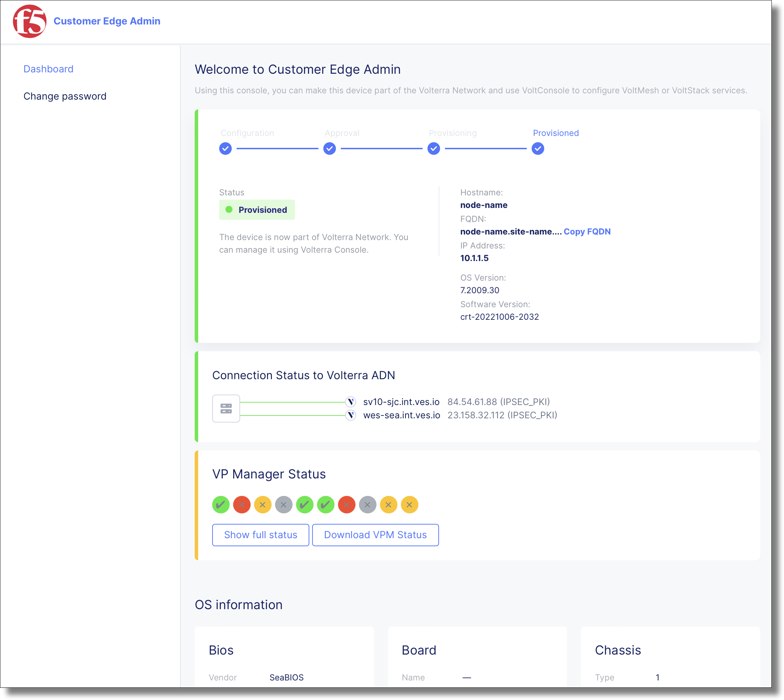Click the first yellow X VP Manager status icon
This screenshot has height=700, width=784.
(263, 505)
